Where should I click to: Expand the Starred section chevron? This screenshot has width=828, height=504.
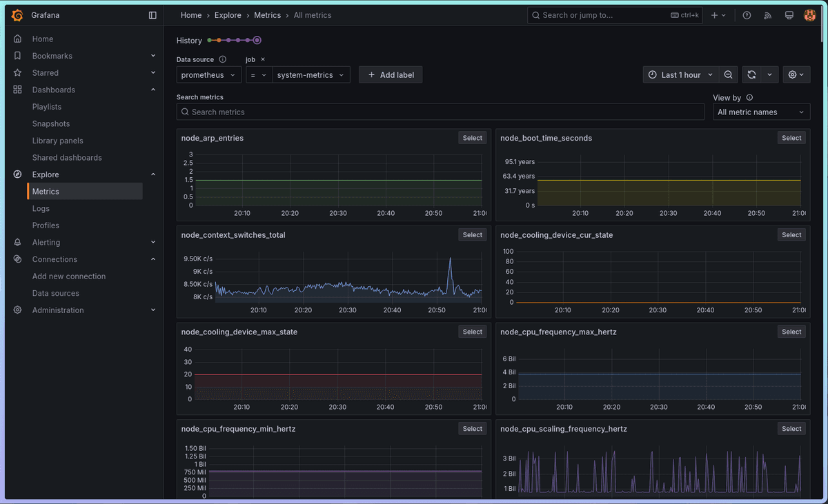[x=153, y=73]
